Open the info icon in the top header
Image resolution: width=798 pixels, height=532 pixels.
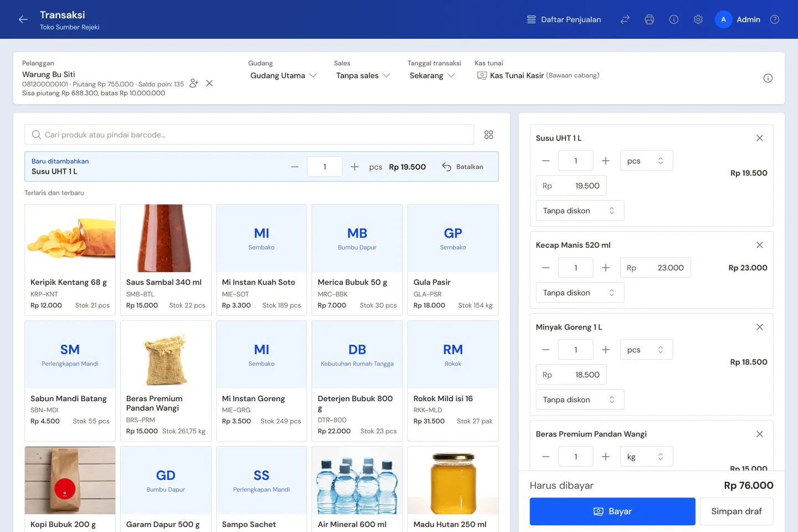674,19
